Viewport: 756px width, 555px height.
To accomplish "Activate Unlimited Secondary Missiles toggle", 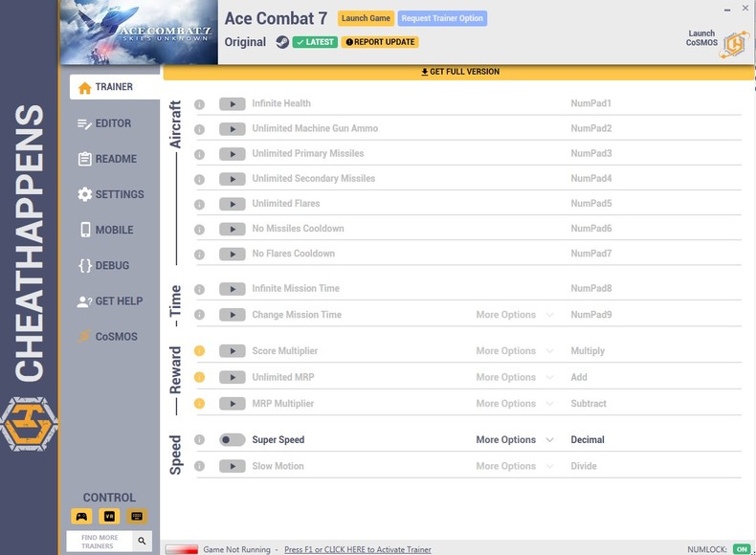I will tap(233, 179).
